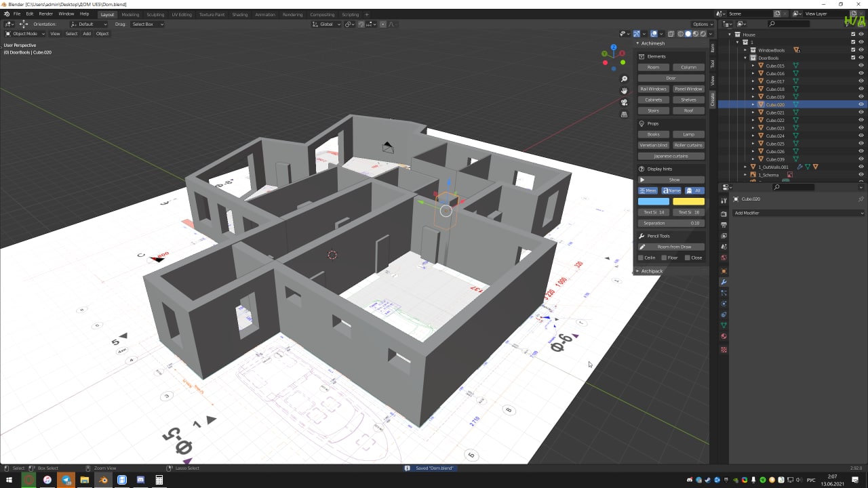Screen dimensions: 868x488
Task: Collapse the Archimesh panel
Action: click(651, 43)
